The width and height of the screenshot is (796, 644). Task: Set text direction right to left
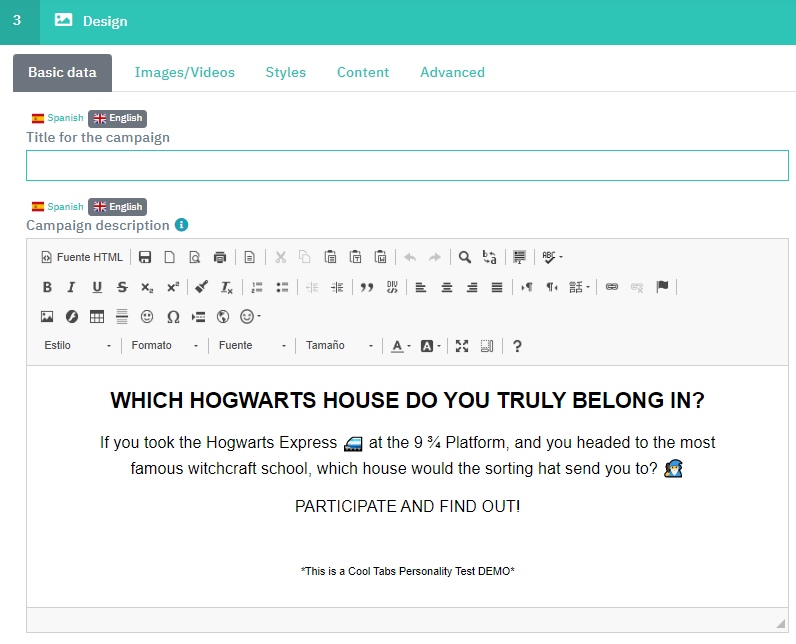[552, 287]
